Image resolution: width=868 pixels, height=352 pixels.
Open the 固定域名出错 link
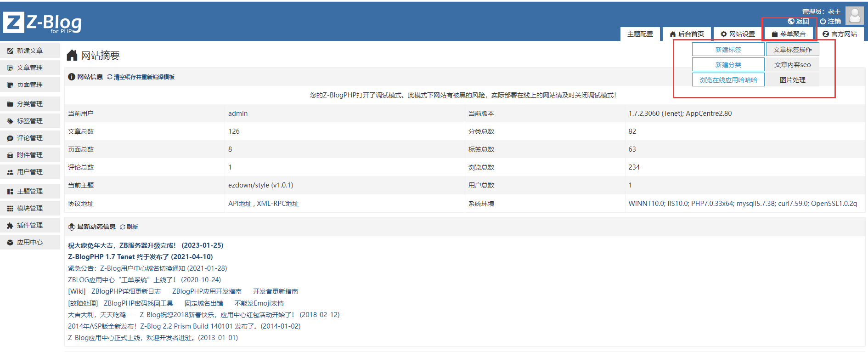pos(204,303)
